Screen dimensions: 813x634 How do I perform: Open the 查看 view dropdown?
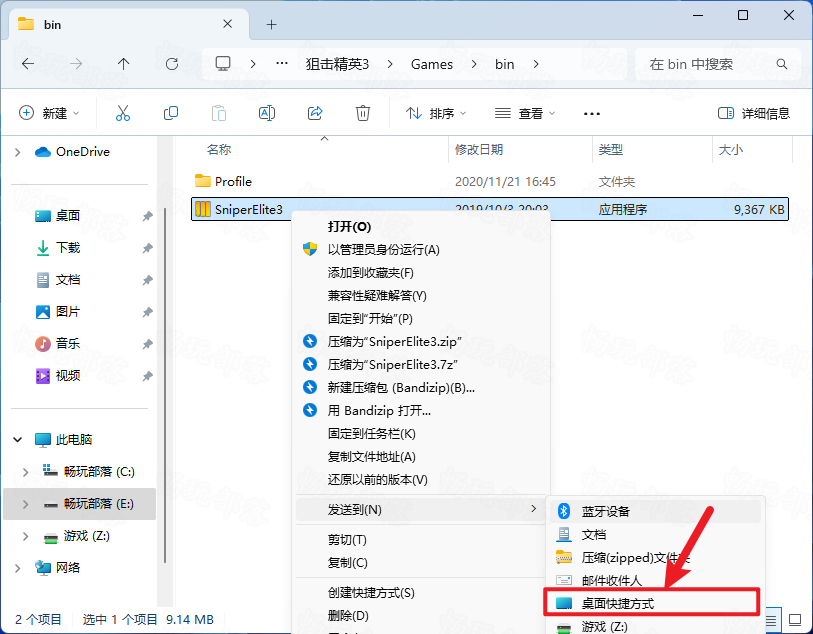pyautogui.click(x=525, y=113)
